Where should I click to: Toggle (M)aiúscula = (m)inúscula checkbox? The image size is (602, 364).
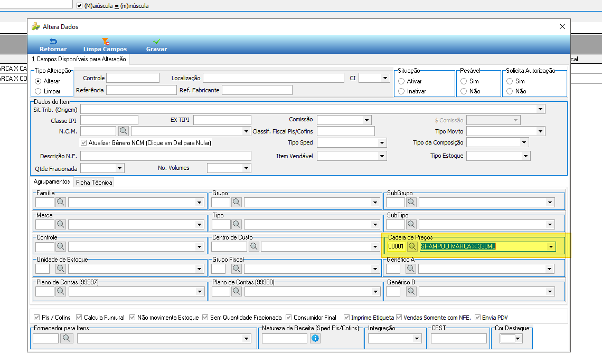click(79, 6)
